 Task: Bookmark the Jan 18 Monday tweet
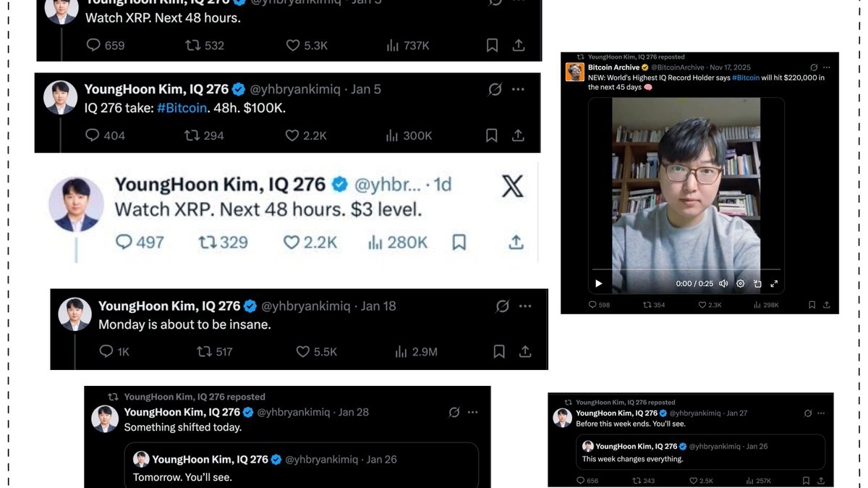pos(499,352)
